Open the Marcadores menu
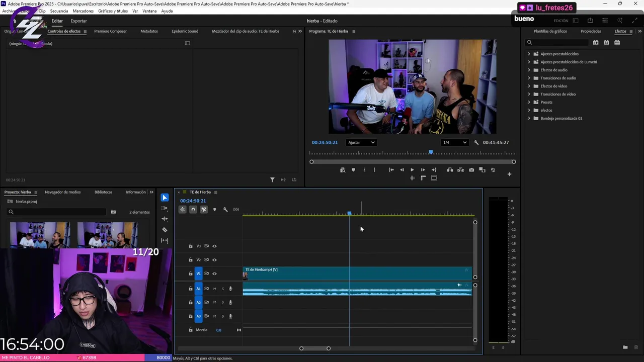Screen dimensions: 644x362 pos(83,11)
